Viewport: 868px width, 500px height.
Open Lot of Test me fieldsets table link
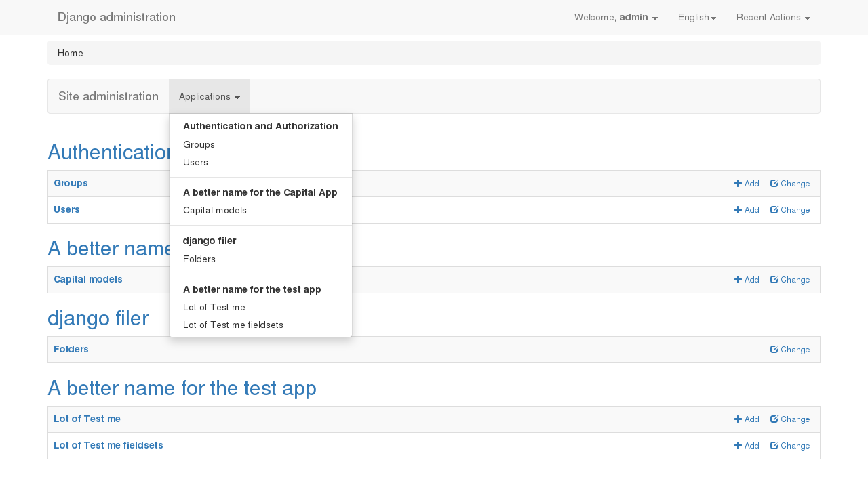pyautogui.click(x=108, y=445)
